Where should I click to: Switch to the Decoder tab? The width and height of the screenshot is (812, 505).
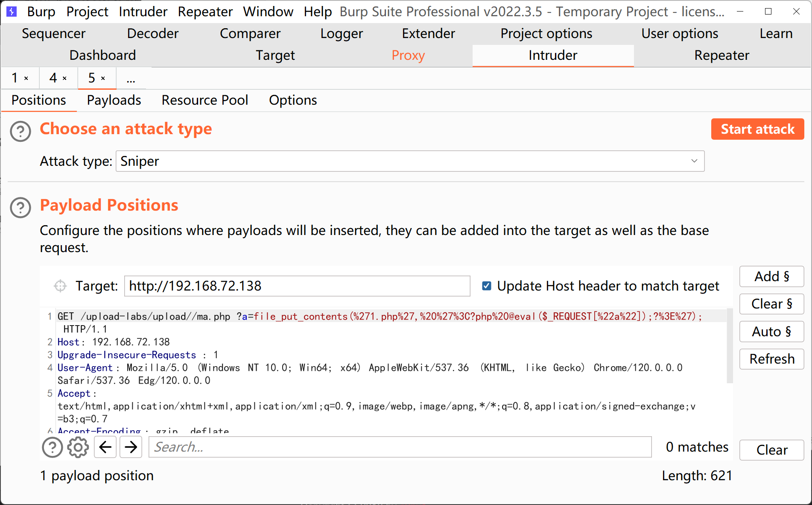pyautogui.click(x=153, y=34)
